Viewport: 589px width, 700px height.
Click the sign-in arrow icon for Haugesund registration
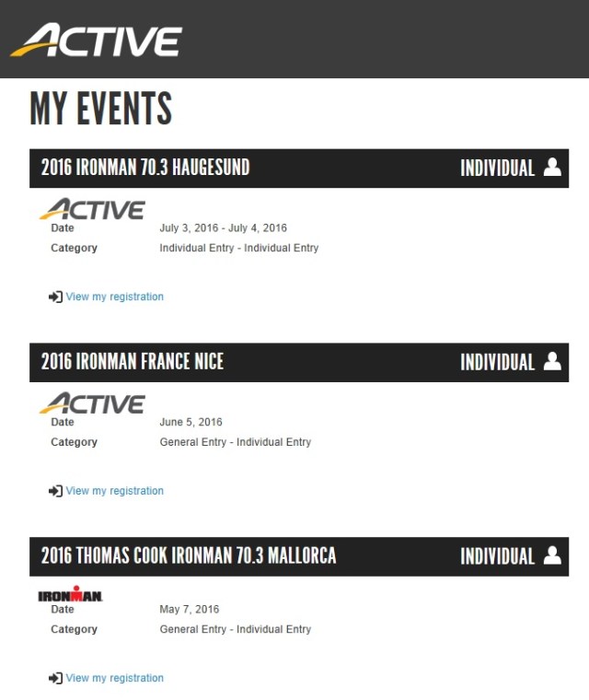pos(55,297)
